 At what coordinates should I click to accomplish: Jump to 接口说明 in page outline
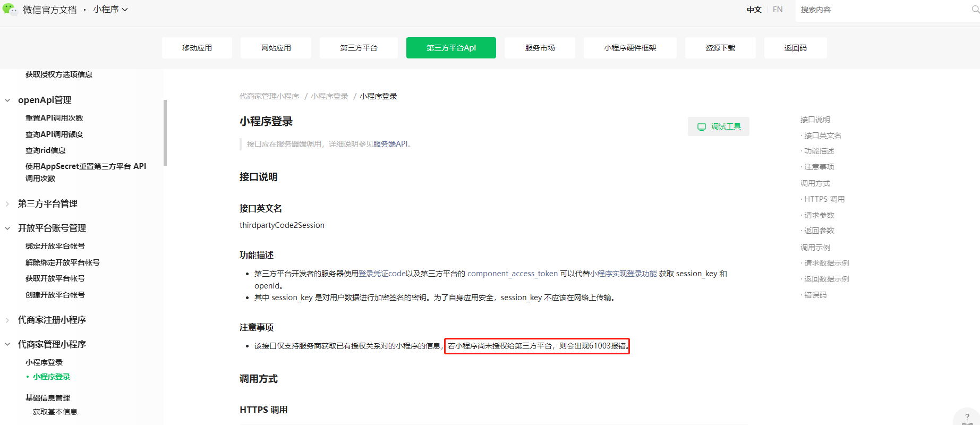point(815,120)
